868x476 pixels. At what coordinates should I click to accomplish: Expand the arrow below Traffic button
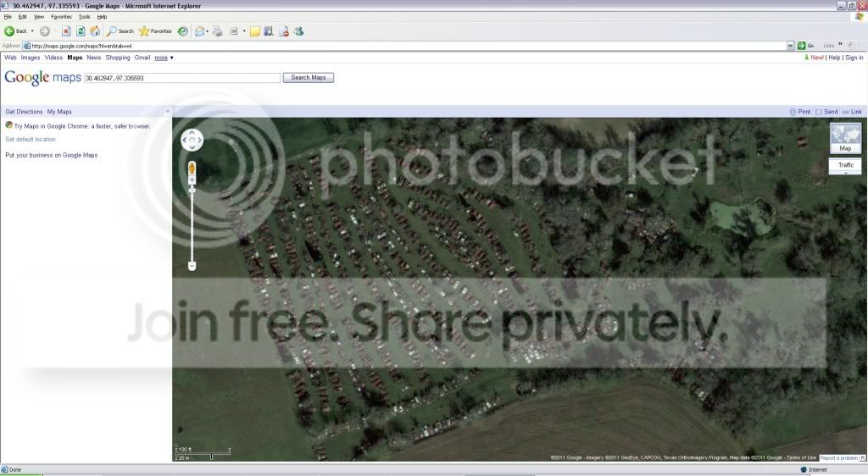(845, 174)
